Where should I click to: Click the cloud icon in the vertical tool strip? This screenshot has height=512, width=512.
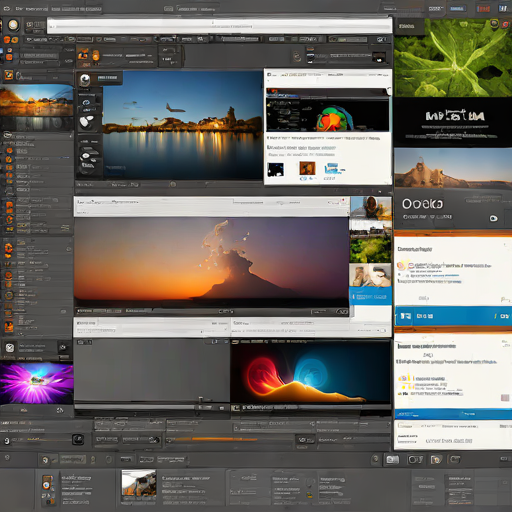coord(86,103)
